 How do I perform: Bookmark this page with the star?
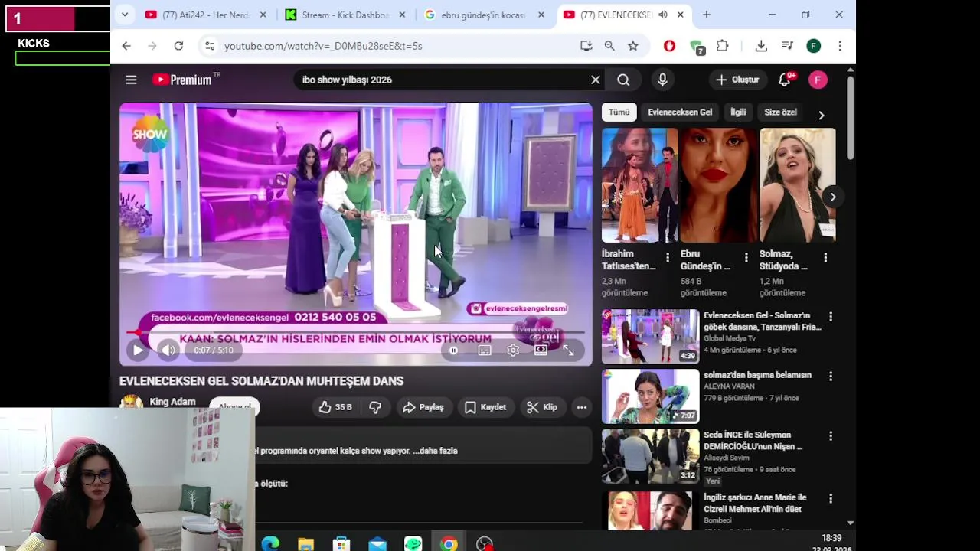(x=633, y=46)
